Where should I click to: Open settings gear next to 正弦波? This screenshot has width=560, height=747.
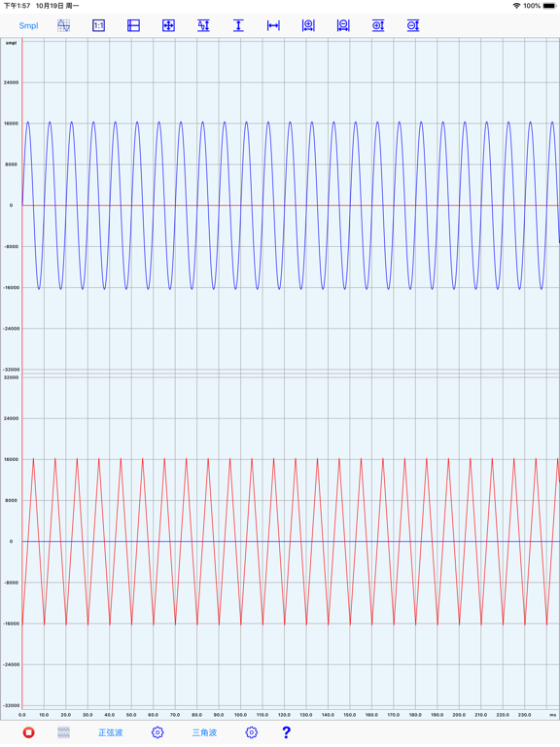157,732
